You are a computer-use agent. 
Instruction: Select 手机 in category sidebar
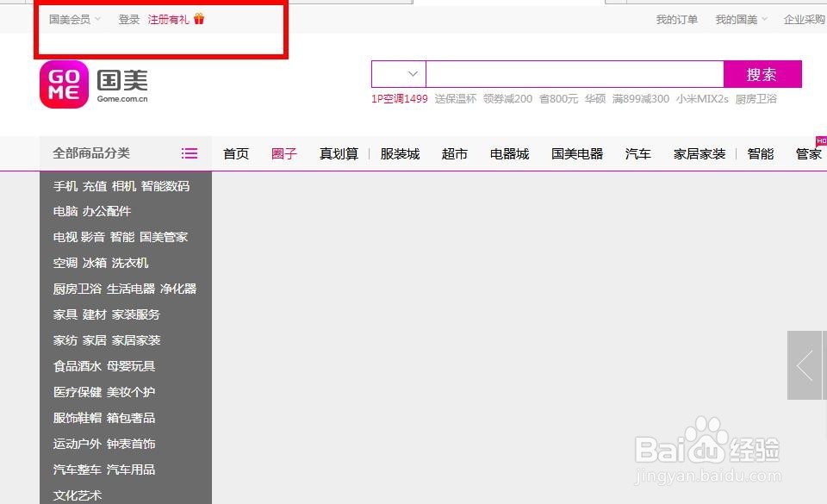(x=65, y=186)
